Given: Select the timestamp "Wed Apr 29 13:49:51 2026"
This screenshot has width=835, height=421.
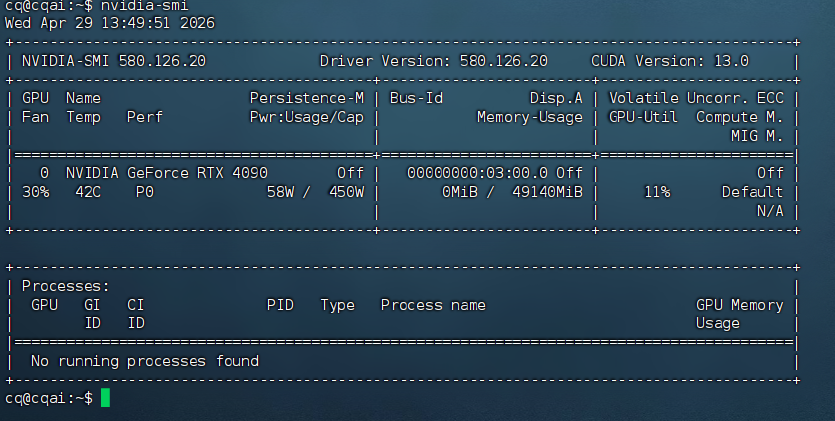Looking at the screenshot, I should pos(110,23).
